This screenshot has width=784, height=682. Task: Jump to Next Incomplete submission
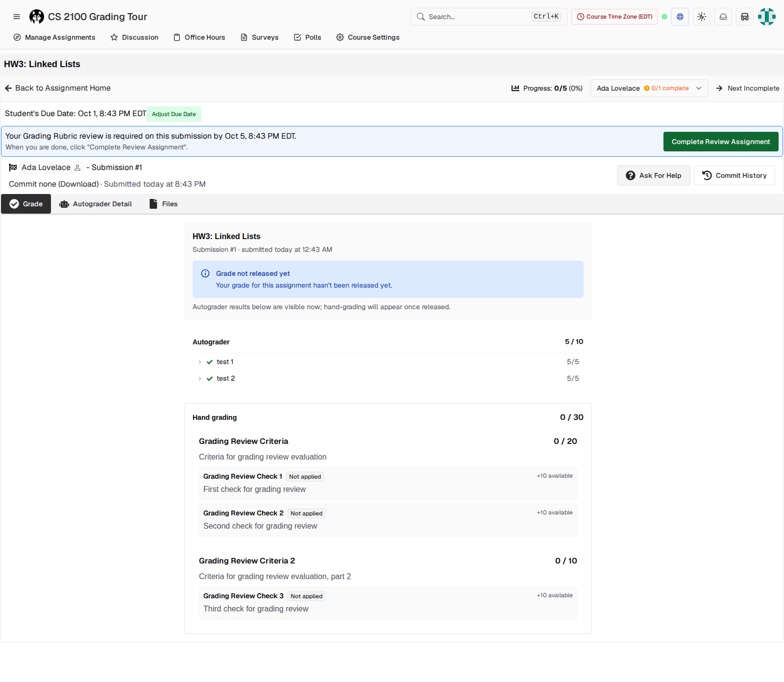pyautogui.click(x=748, y=88)
